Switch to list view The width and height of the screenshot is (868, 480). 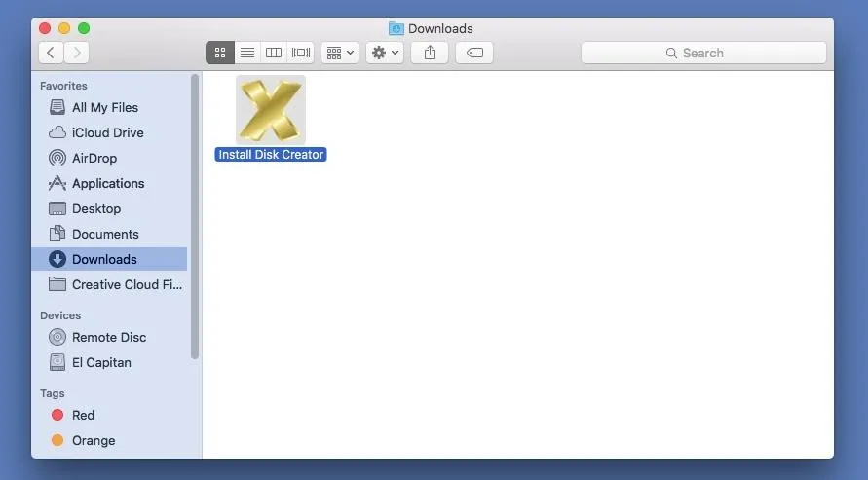[x=246, y=53]
